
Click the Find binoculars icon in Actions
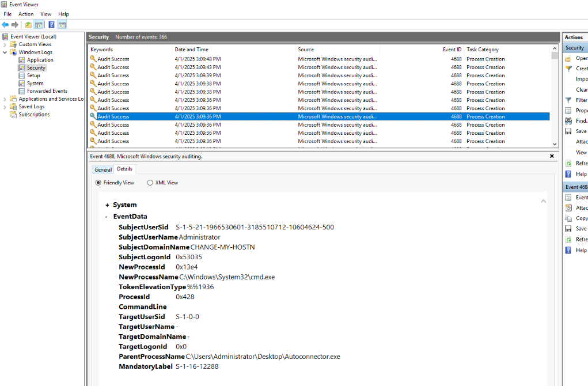point(568,121)
